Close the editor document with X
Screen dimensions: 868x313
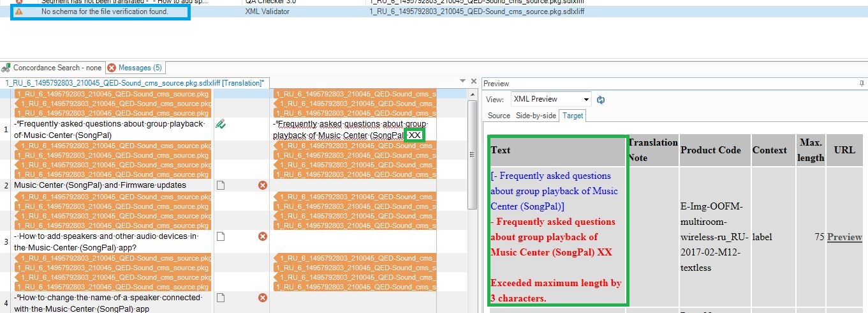pos(473,81)
